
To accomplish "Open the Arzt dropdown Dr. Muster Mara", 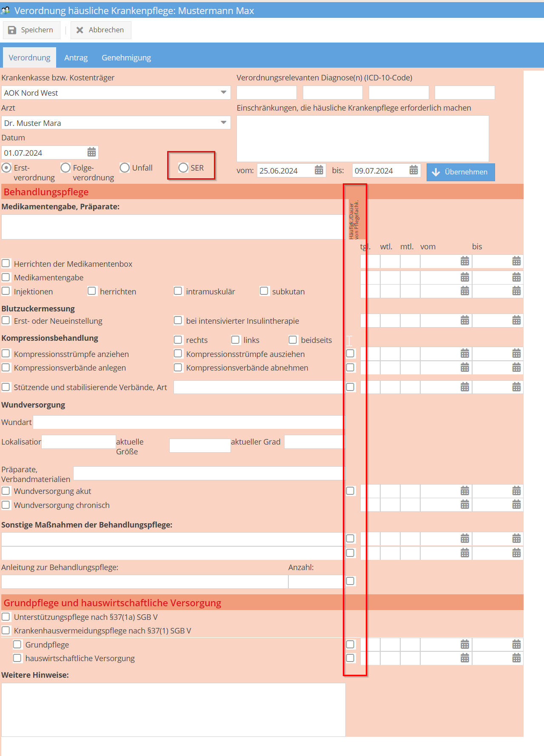I will pos(223,123).
